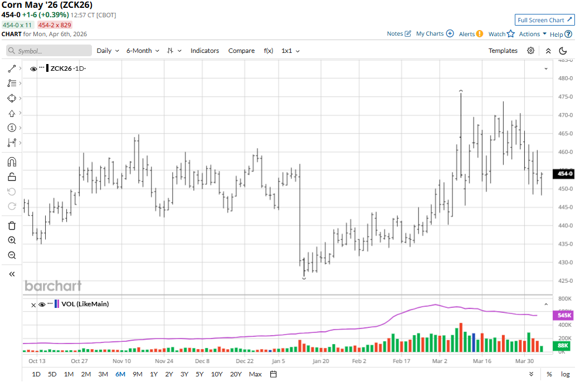The image size is (585, 392).
Task: Remove the VOL indicator pane
Action: [x=33, y=305]
